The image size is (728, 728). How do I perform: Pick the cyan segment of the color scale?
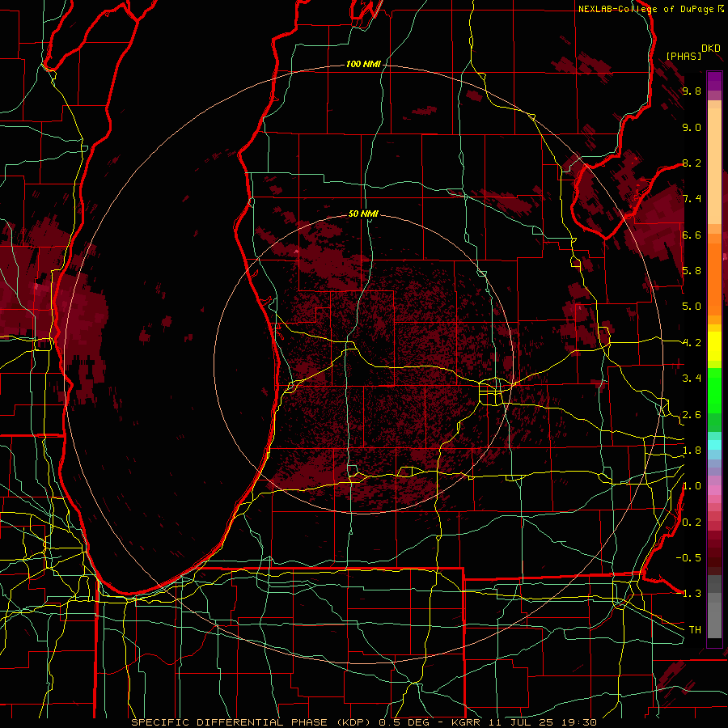714,445
